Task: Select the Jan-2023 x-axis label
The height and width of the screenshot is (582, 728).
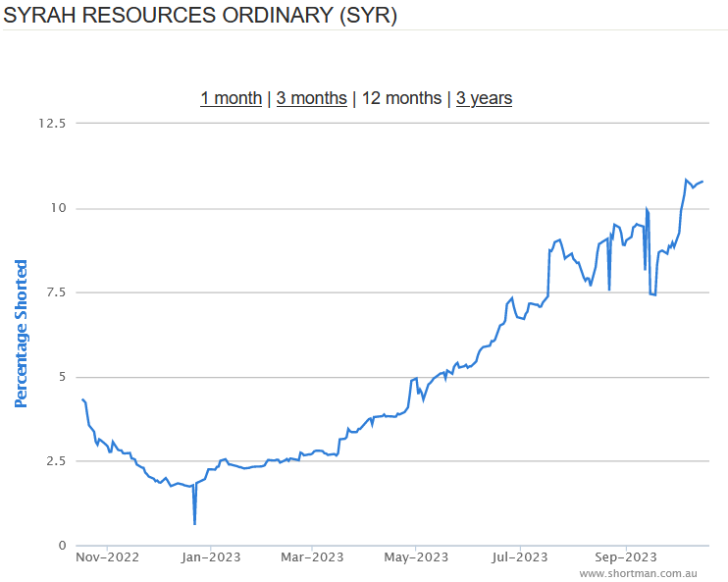Action: pyautogui.click(x=210, y=556)
